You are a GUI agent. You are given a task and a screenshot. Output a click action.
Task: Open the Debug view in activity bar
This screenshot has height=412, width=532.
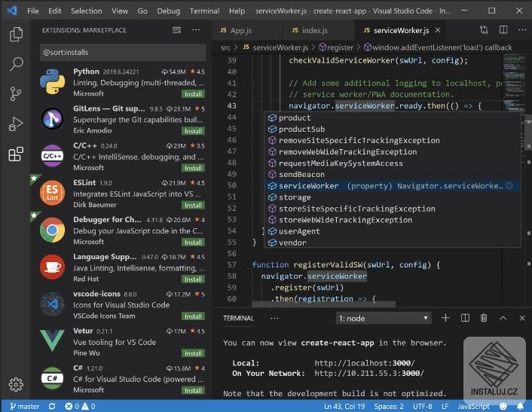coord(16,124)
